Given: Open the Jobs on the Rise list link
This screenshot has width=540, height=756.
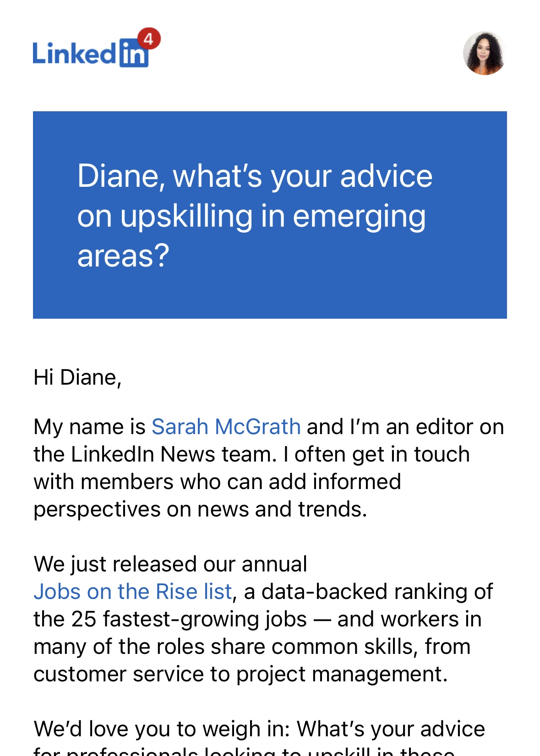Looking at the screenshot, I should [x=133, y=592].
